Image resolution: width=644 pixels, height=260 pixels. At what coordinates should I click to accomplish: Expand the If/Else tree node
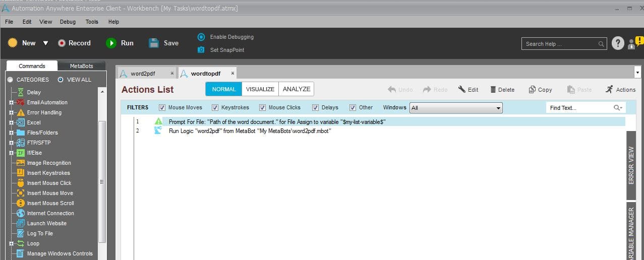pos(11,153)
